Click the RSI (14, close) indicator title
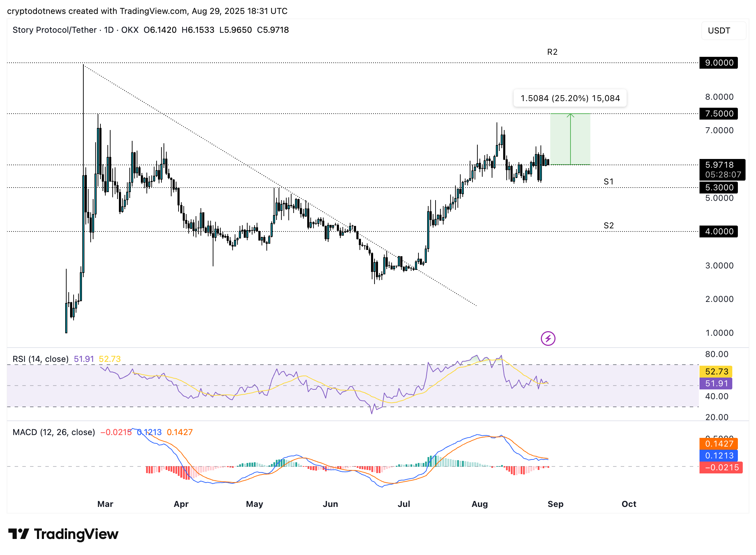756x555 pixels. coord(40,359)
